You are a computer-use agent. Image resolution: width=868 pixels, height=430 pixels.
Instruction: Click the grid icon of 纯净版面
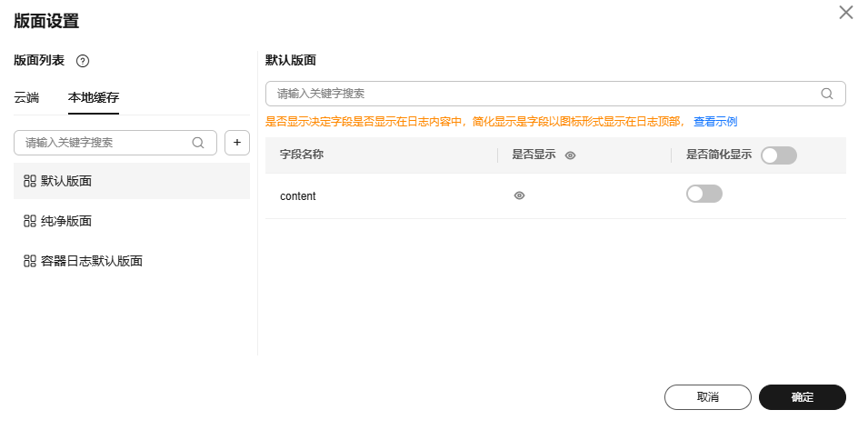30,222
